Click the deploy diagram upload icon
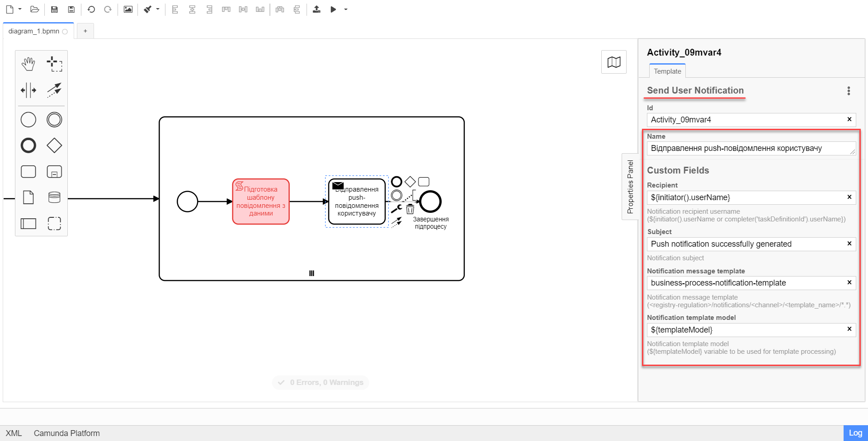868x441 pixels. point(316,9)
